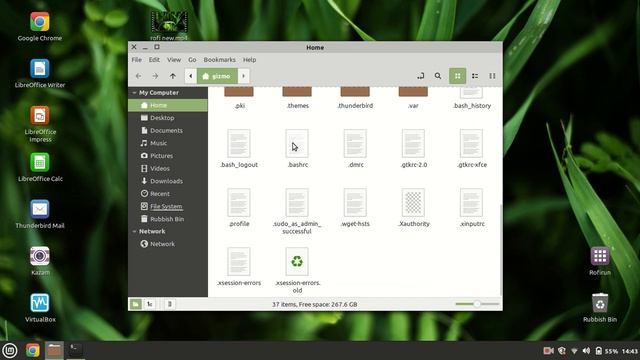Viewport: 640px width, 360px height.
Task: Select the .bashrc file icon
Action: click(x=297, y=144)
